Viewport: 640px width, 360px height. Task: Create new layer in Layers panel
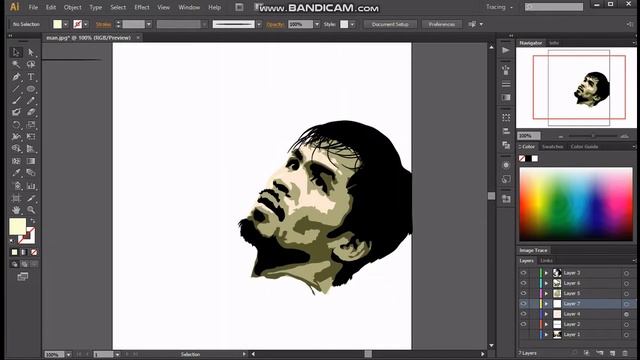612,353
